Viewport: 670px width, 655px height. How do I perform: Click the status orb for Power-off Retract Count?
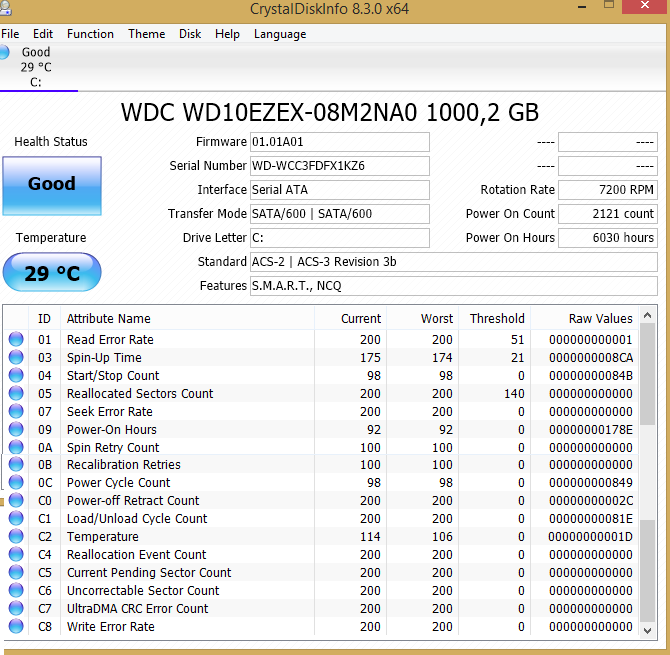pos(16,499)
